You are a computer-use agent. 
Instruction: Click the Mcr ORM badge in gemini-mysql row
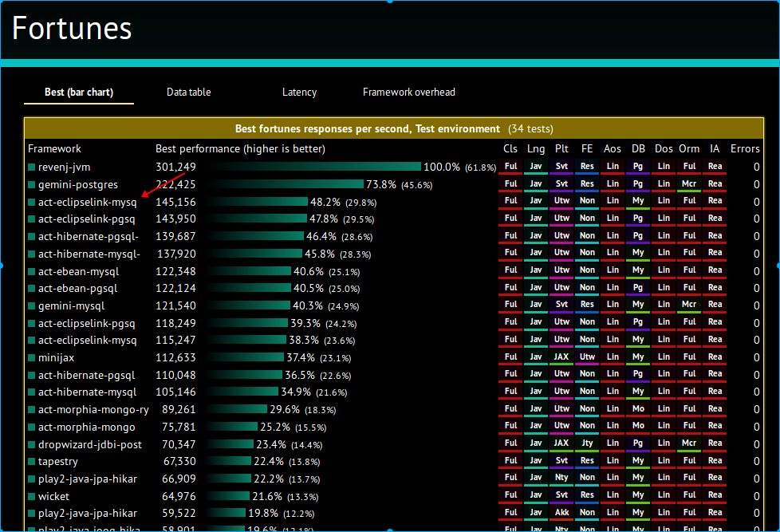click(x=689, y=305)
